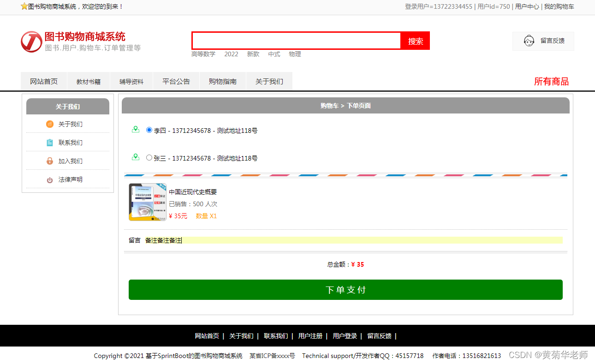Click the 中国近现代史概要 book cover thumbnail
The image size is (595, 364).
(x=148, y=202)
